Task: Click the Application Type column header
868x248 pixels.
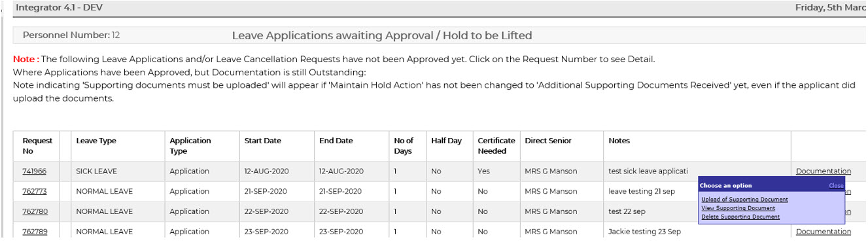Action: coord(190,146)
